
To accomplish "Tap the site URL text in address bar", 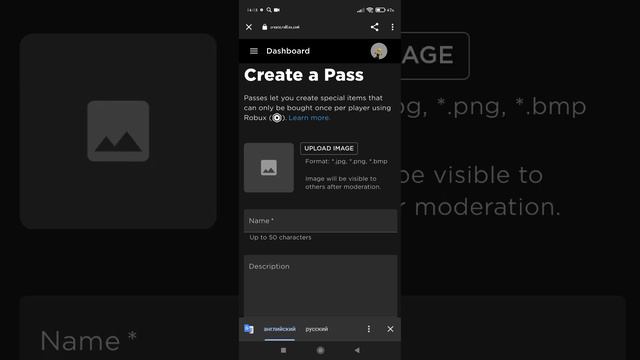I will point(284,27).
